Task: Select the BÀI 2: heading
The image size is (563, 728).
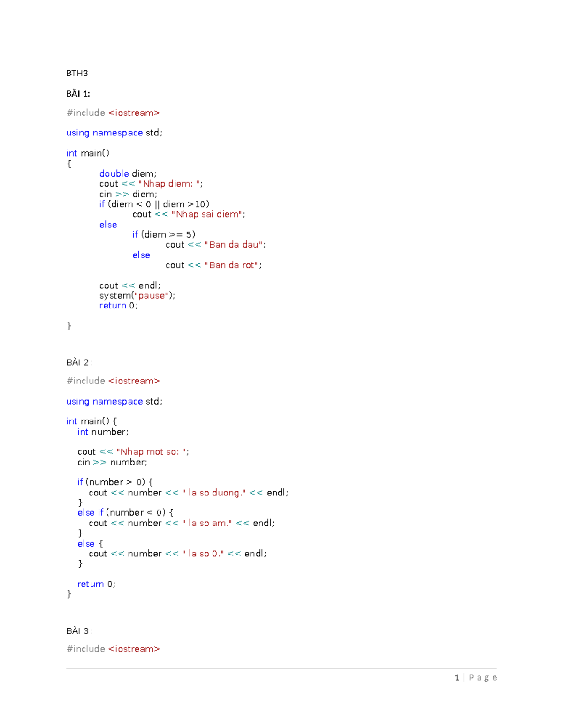Action: 79,362
